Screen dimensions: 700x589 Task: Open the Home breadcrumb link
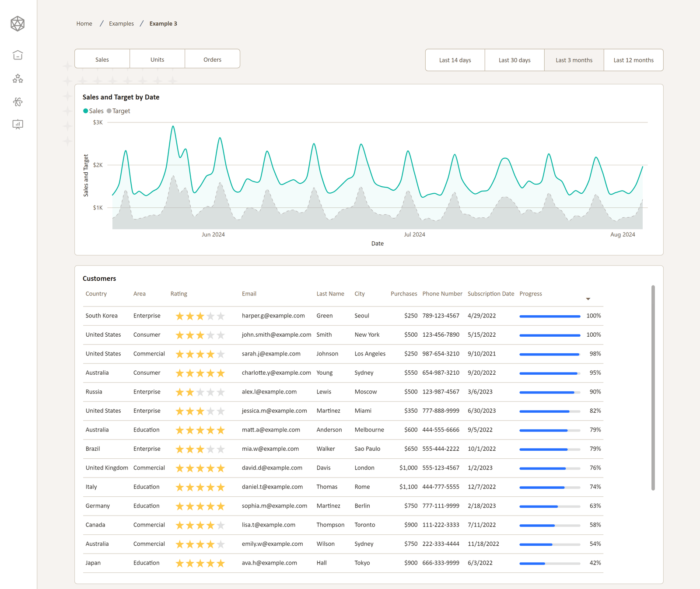tap(84, 23)
